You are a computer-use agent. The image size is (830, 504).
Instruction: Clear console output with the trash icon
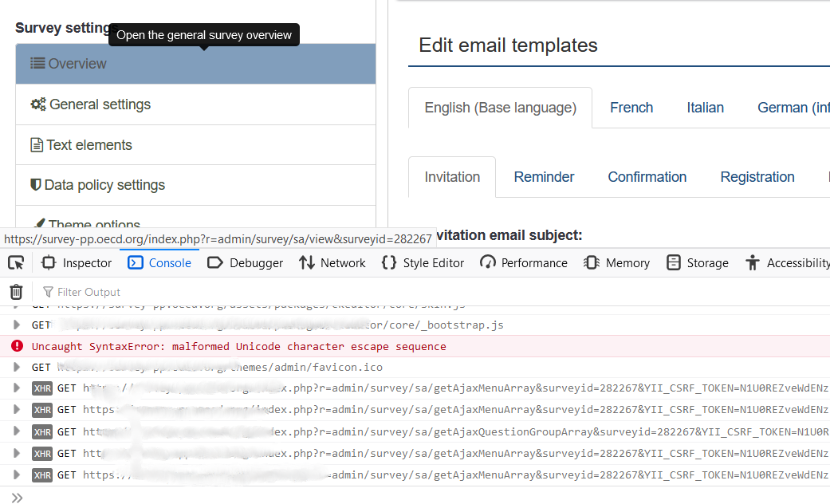(x=16, y=292)
